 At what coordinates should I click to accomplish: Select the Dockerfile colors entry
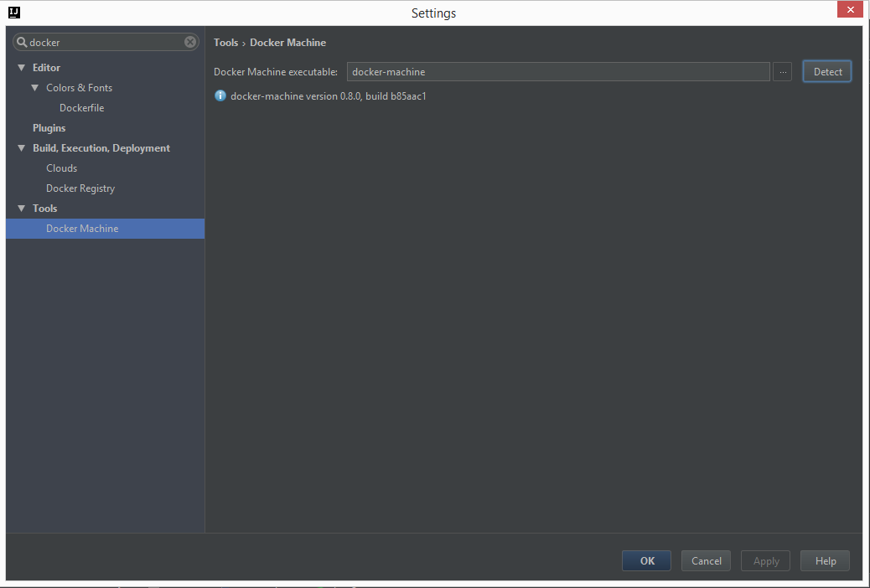[82, 107]
